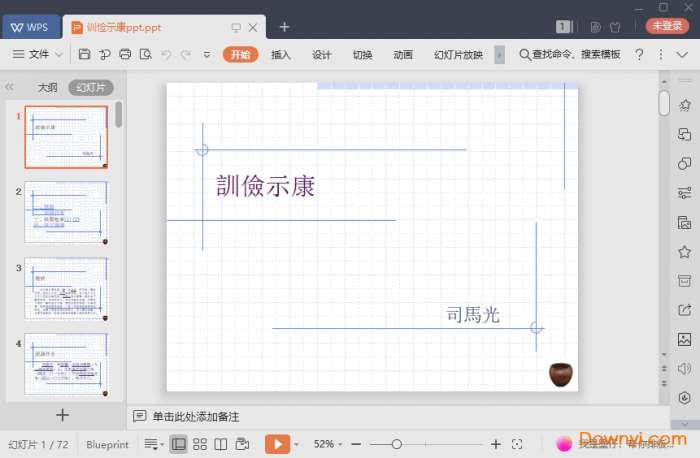Open the 52% zoom level dropdown
700x458 pixels.
(x=328, y=444)
